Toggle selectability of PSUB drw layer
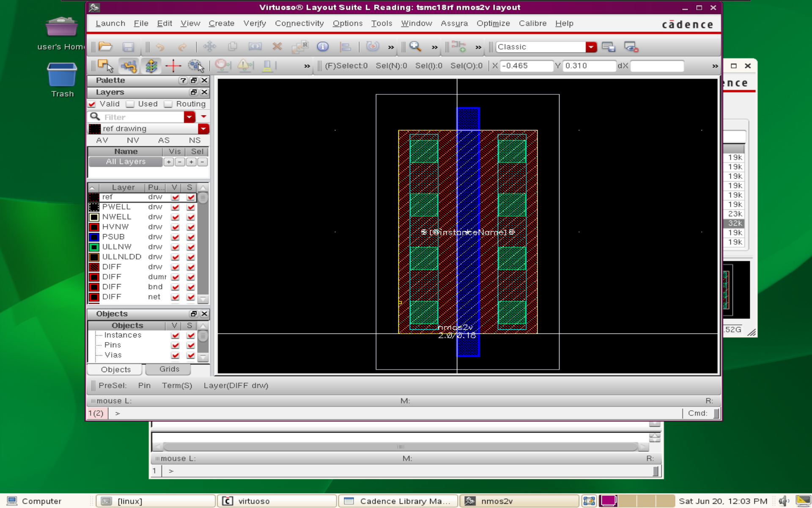This screenshot has height=508, width=812. (191, 237)
